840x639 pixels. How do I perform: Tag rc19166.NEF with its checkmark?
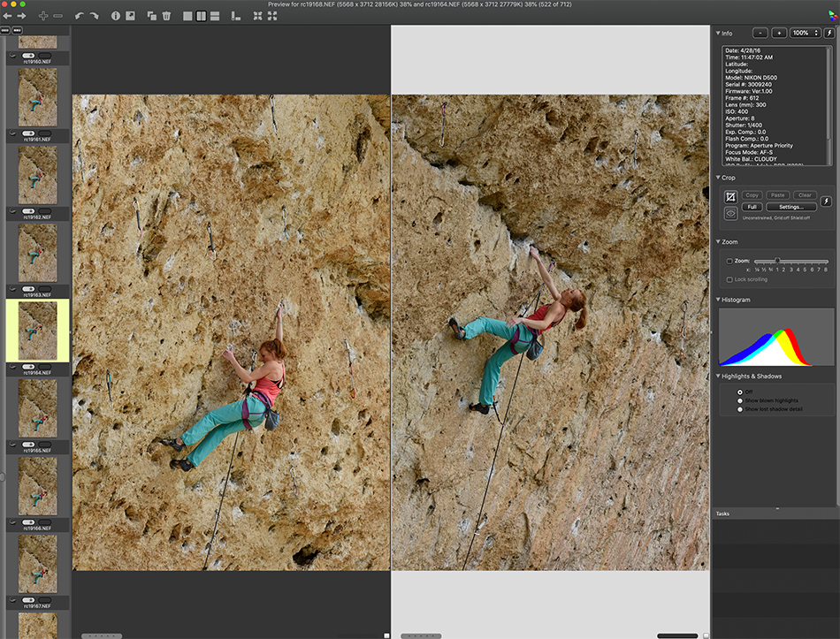click(13, 522)
